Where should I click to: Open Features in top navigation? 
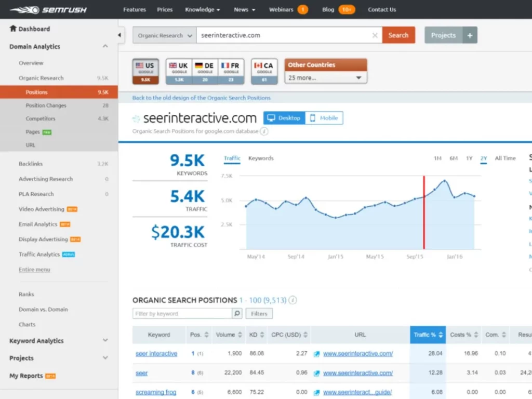click(135, 9)
